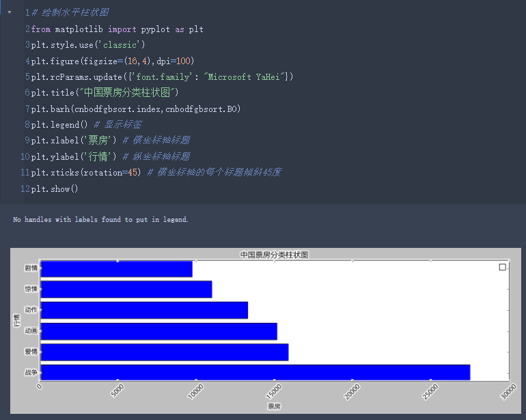
Task: Click the 爱情 bar in the plot
Action: point(164,352)
